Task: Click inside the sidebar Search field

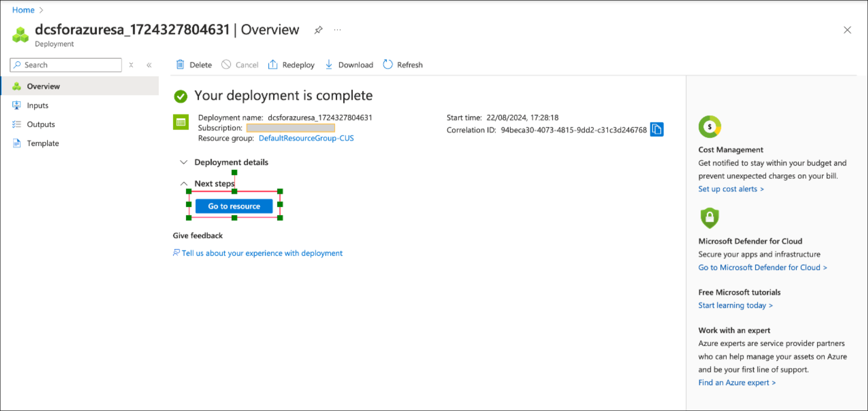Action: coord(69,65)
